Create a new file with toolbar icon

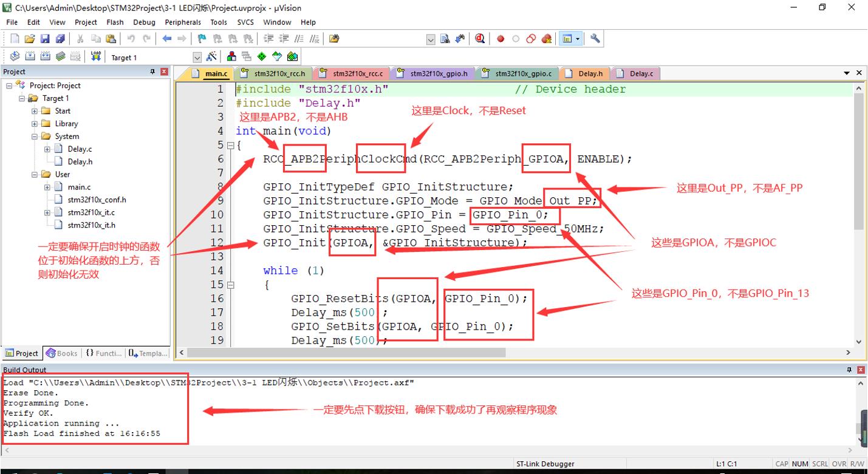15,39
